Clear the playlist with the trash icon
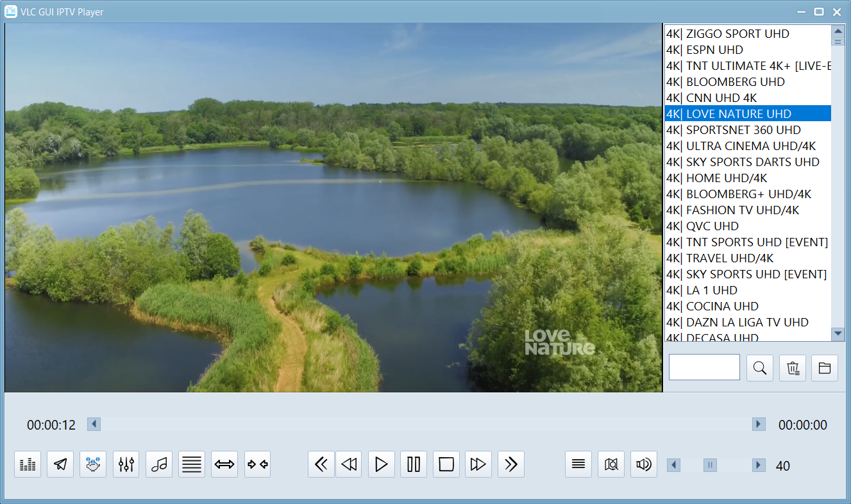The image size is (851, 504). (793, 368)
